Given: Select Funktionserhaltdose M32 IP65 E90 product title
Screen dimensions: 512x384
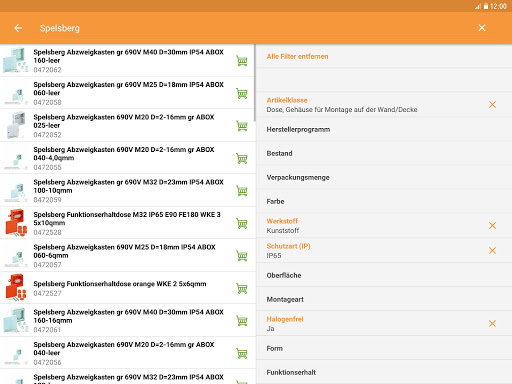Looking at the screenshot, I should tap(127, 219).
